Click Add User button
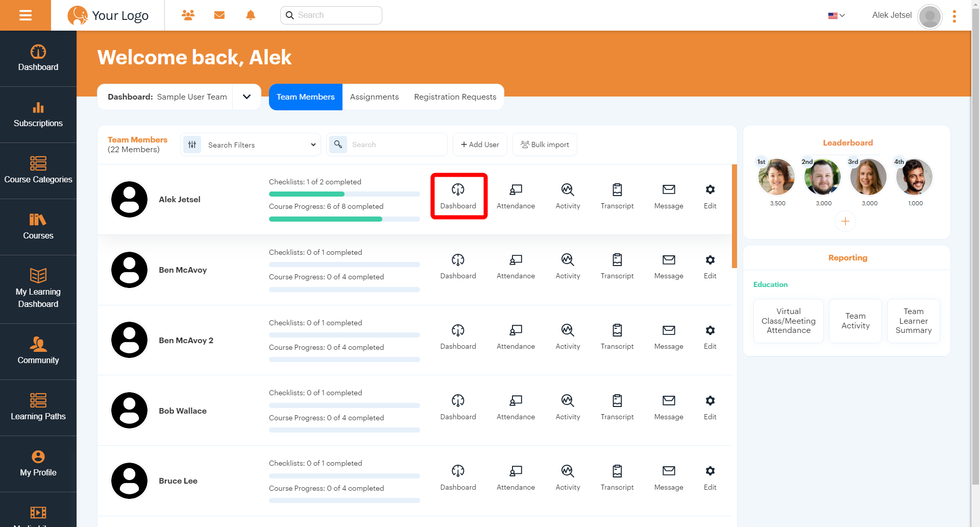 [480, 145]
